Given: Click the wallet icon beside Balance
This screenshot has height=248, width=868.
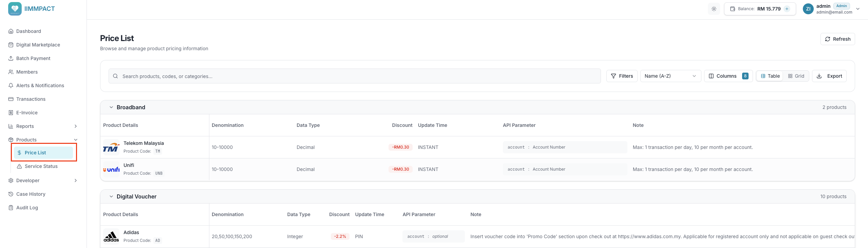Looking at the screenshot, I should coord(733,9).
